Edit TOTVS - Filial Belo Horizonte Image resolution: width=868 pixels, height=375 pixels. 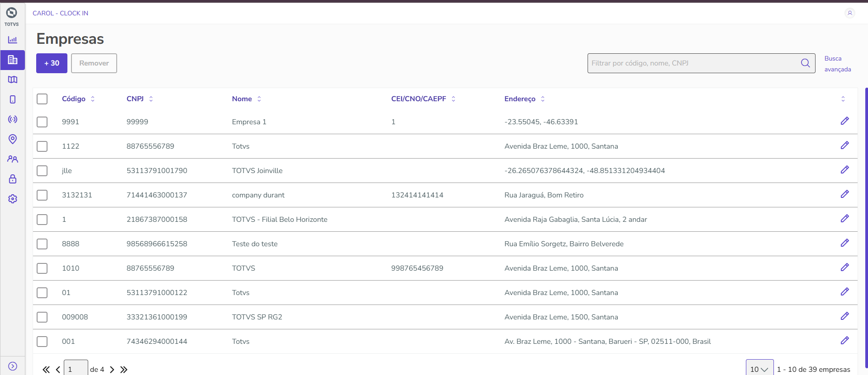844,219
